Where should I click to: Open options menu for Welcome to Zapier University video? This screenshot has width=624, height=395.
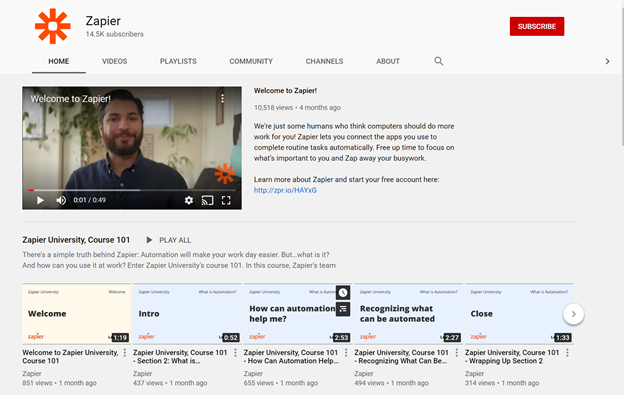coord(125,352)
